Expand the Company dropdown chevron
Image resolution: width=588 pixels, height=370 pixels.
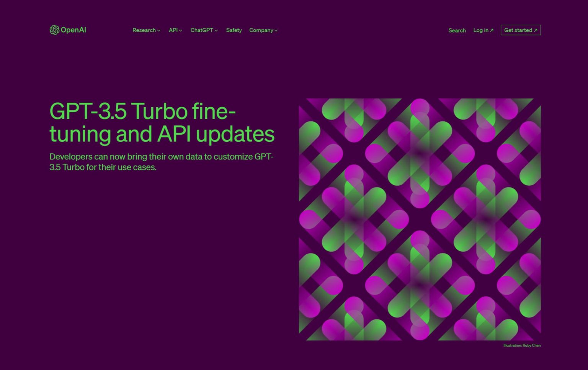coord(276,31)
